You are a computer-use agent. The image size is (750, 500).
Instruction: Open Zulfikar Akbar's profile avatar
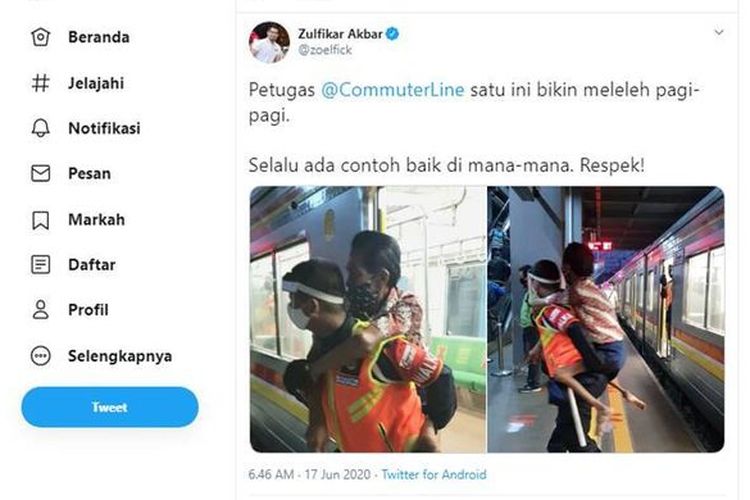(x=269, y=42)
